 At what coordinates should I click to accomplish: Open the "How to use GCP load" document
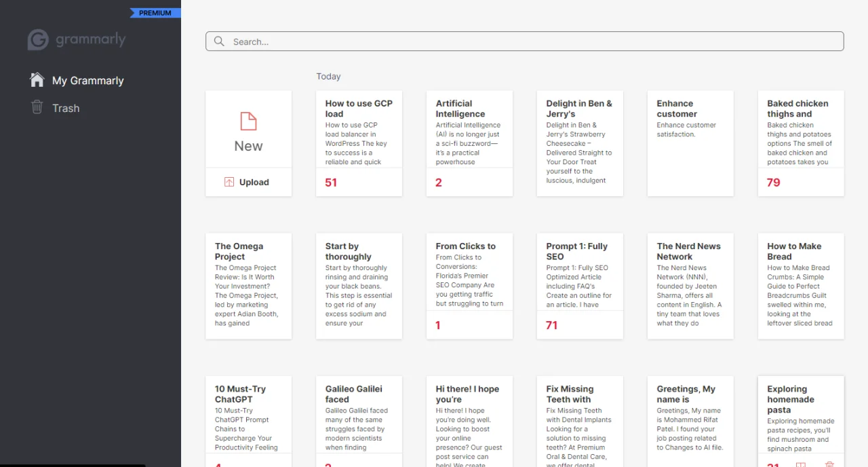point(359,144)
